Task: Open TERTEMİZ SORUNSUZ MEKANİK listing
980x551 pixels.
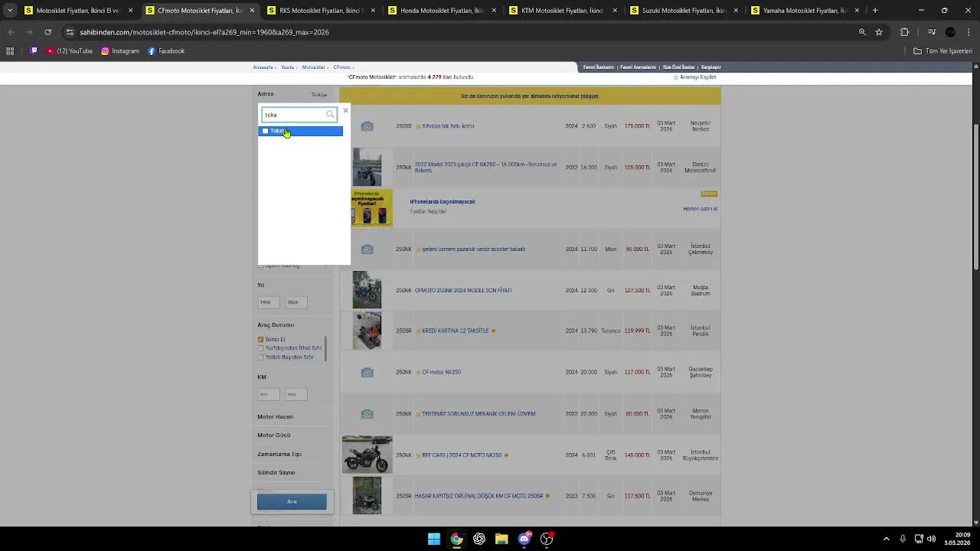Action: coord(479,414)
